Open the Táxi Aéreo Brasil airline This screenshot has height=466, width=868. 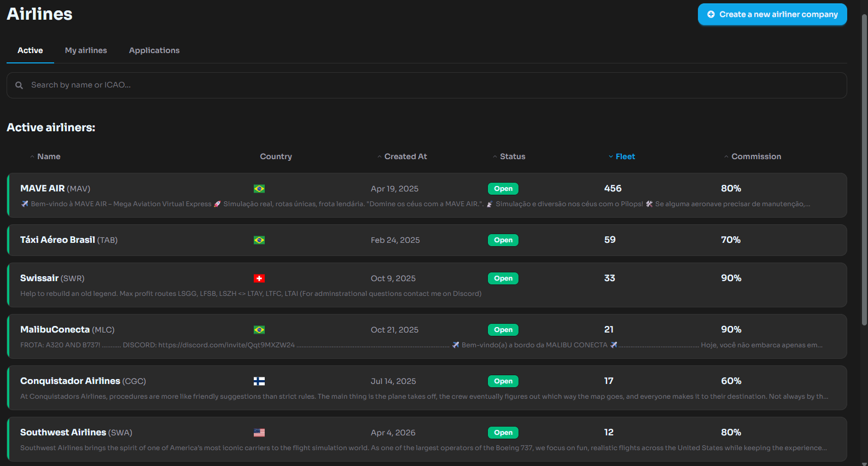pyautogui.click(x=427, y=240)
